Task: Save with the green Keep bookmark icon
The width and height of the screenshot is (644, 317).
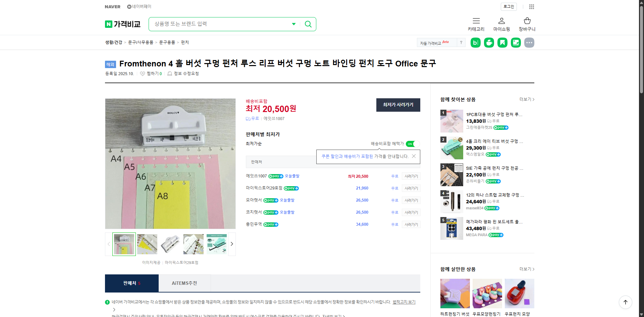Action: point(502,43)
